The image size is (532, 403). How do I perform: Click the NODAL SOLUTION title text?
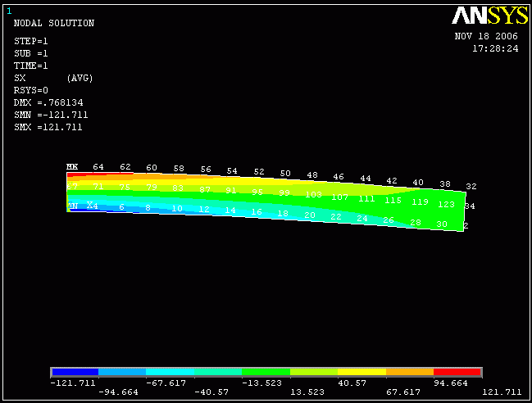[54, 23]
